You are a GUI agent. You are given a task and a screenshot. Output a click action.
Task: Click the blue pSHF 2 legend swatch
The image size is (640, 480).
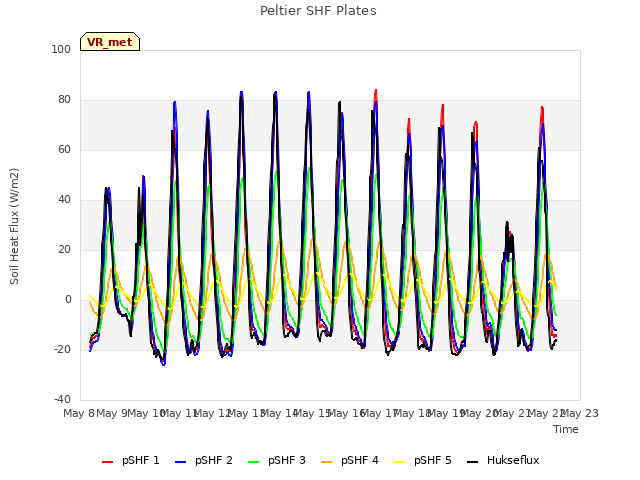[x=180, y=462]
